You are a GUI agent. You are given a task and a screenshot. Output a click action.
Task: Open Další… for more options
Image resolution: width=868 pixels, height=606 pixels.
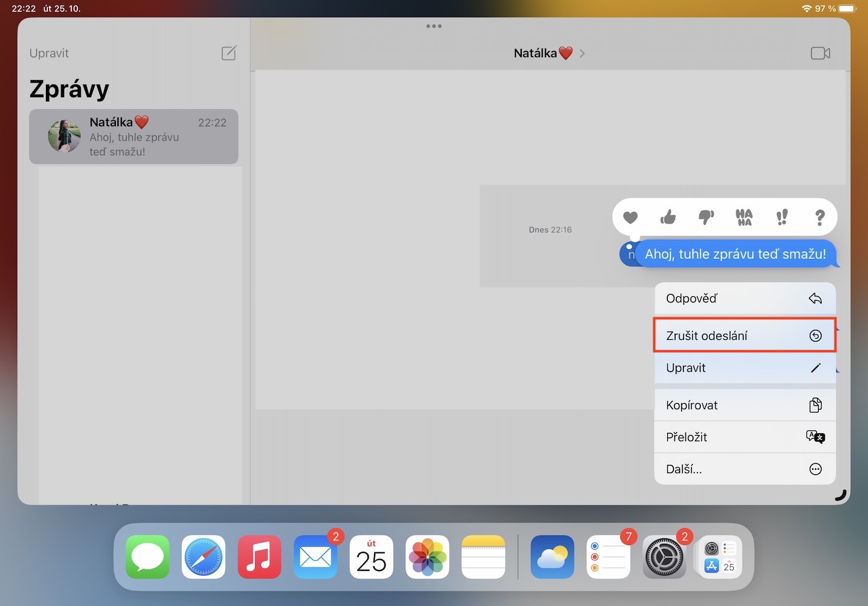tap(744, 469)
